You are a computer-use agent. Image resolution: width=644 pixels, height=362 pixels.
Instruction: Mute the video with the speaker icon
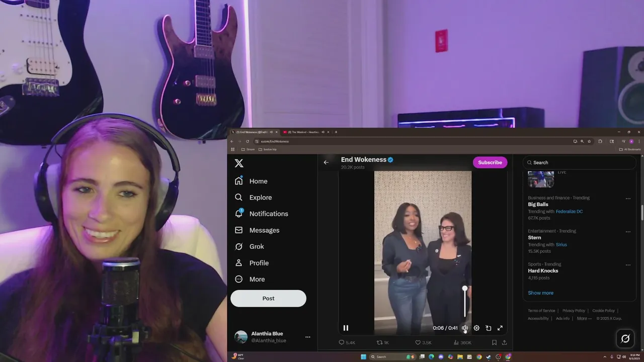tap(465, 328)
